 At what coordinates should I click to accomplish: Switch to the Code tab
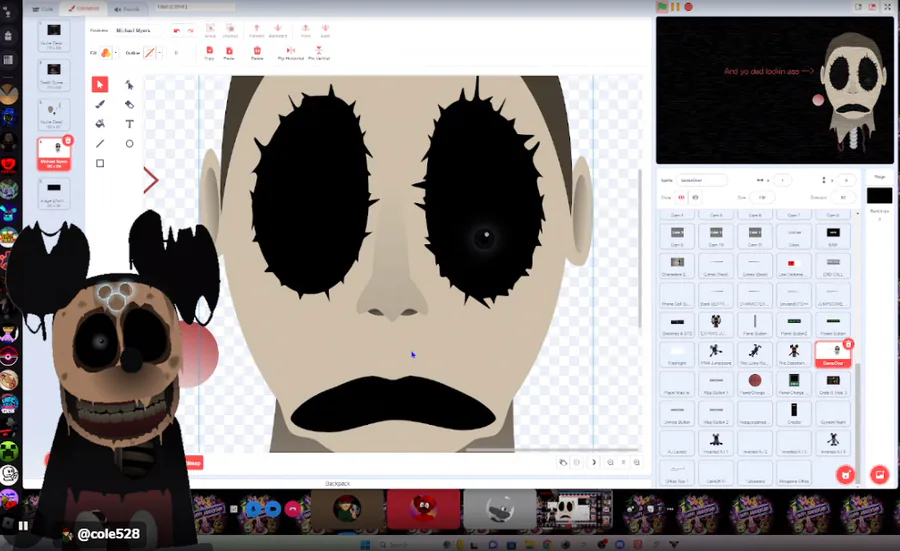pos(43,9)
